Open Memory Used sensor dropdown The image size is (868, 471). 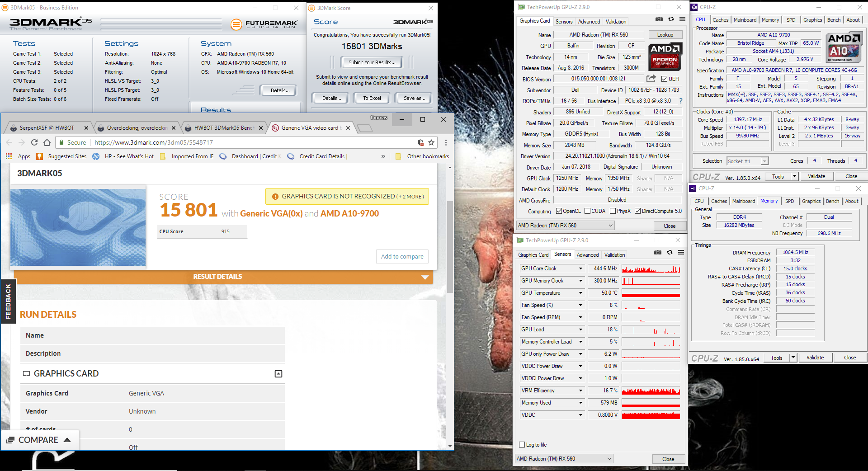click(x=581, y=403)
